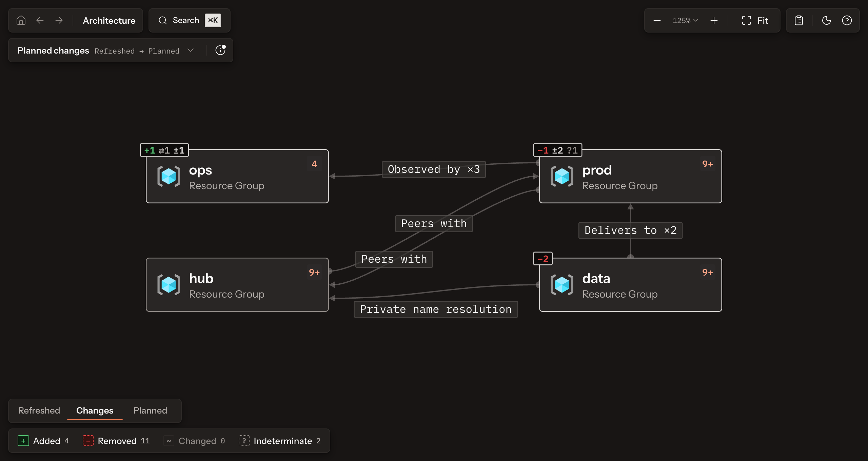Select the upper Peers with edge label
Viewport: 868px width, 461px height.
pos(434,224)
